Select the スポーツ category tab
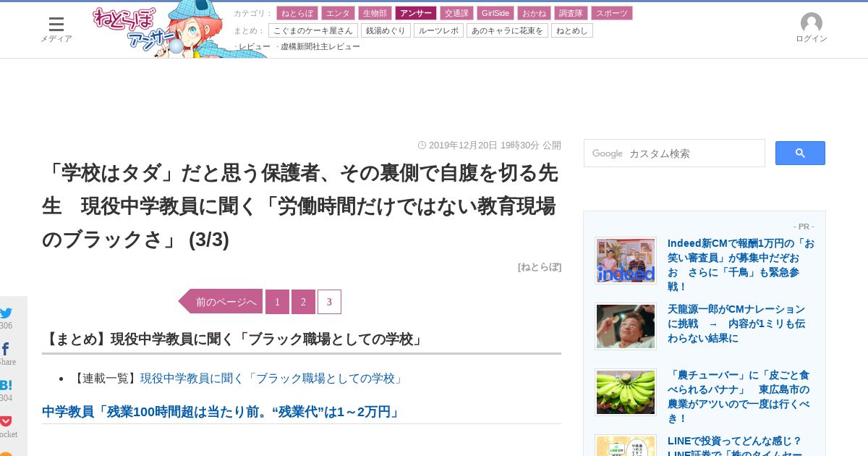 [x=612, y=13]
